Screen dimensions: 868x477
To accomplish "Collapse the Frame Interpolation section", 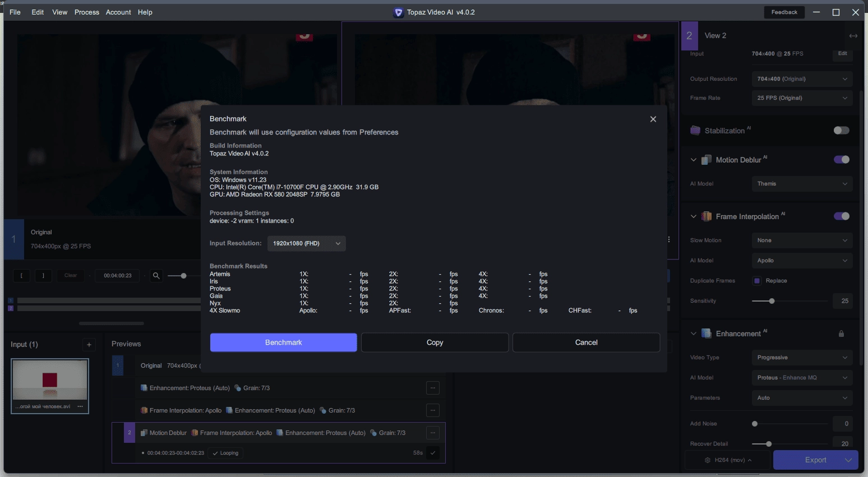I will pyautogui.click(x=694, y=216).
